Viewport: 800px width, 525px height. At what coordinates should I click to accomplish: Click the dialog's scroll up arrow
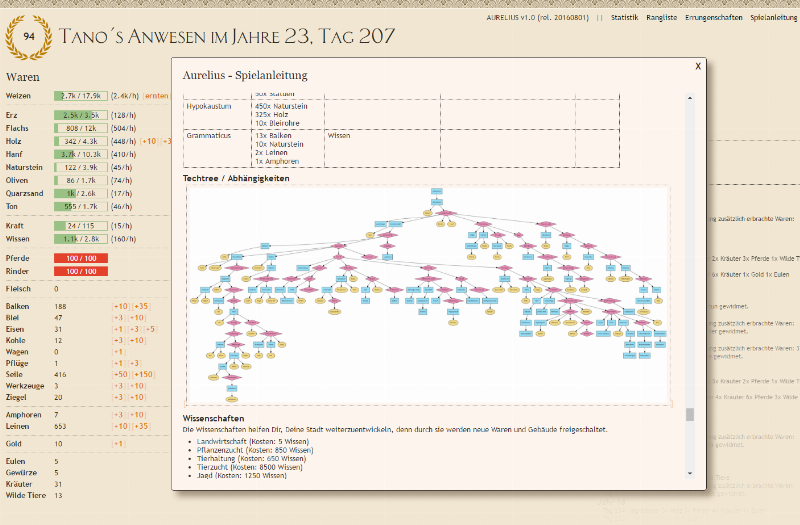tap(690, 98)
